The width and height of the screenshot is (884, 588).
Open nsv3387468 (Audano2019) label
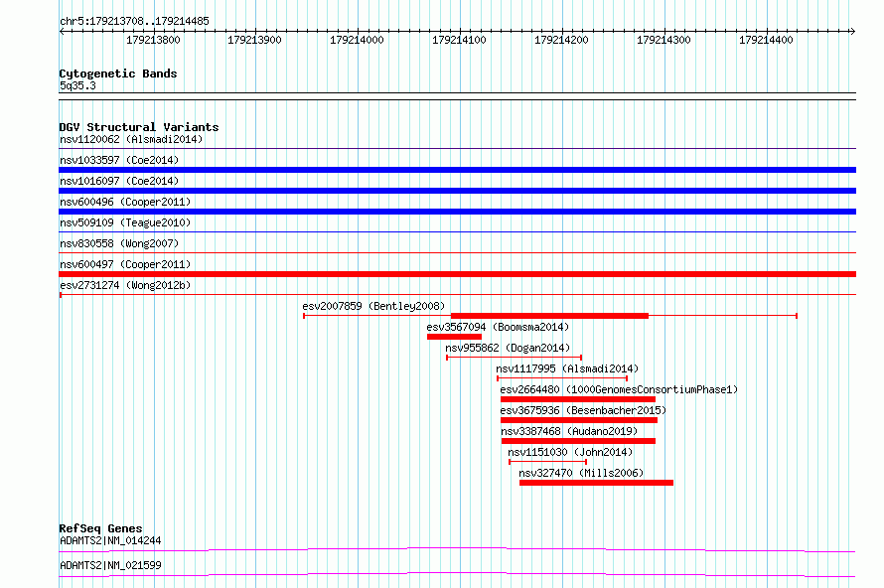pyautogui.click(x=569, y=431)
